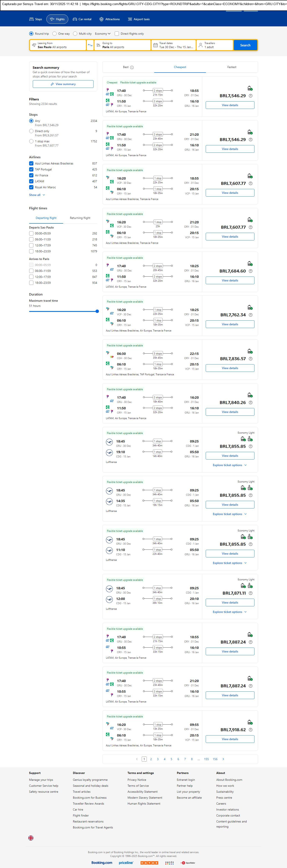
Task: Click the Attractions icon in top navigation
Action: point(101,19)
